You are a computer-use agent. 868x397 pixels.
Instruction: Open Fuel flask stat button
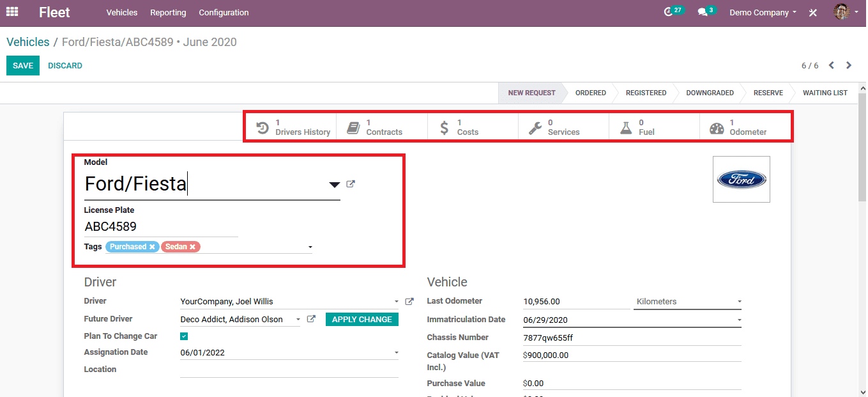tap(654, 127)
